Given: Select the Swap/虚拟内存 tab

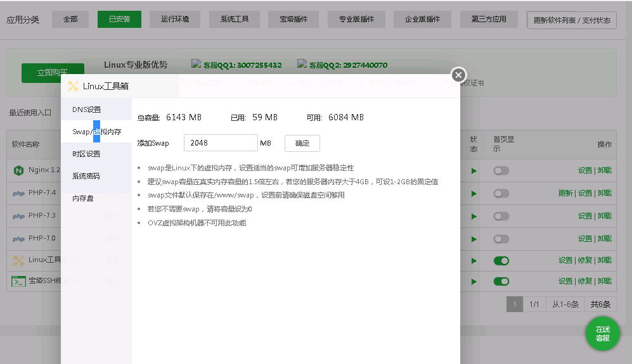Looking at the screenshot, I should tap(96, 132).
